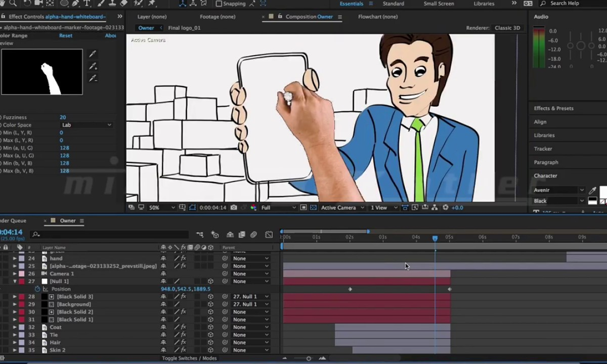Open the Flowchart (none) tab
Image resolution: width=607 pixels, height=364 pixels.
[378, 17]
